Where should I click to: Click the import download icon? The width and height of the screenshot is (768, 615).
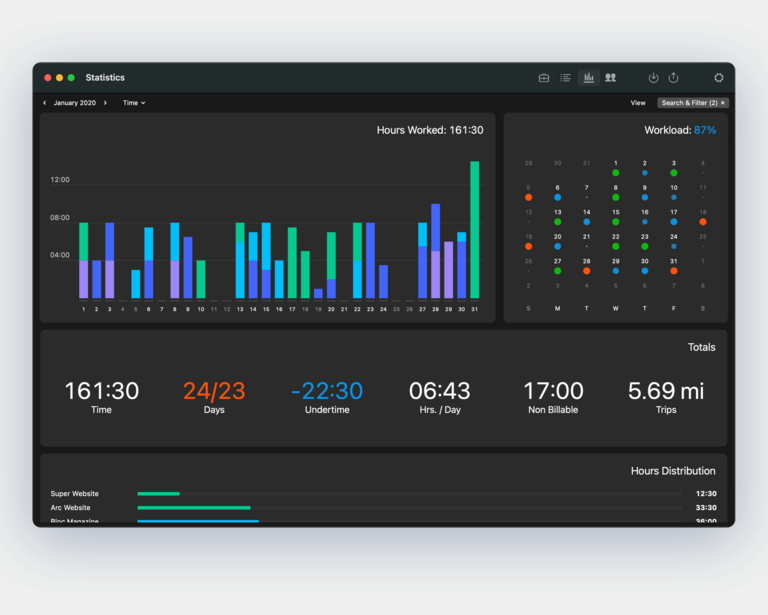click(x=653, y=78)
